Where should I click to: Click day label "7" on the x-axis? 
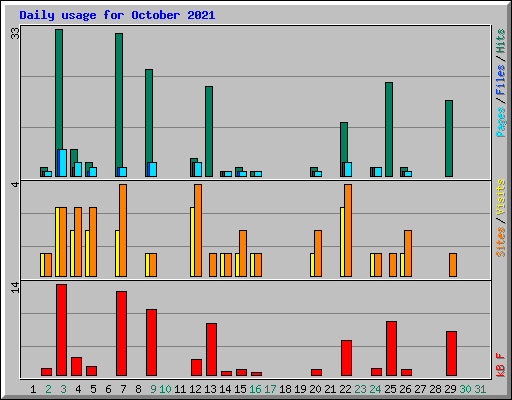[x=123, y=389]
